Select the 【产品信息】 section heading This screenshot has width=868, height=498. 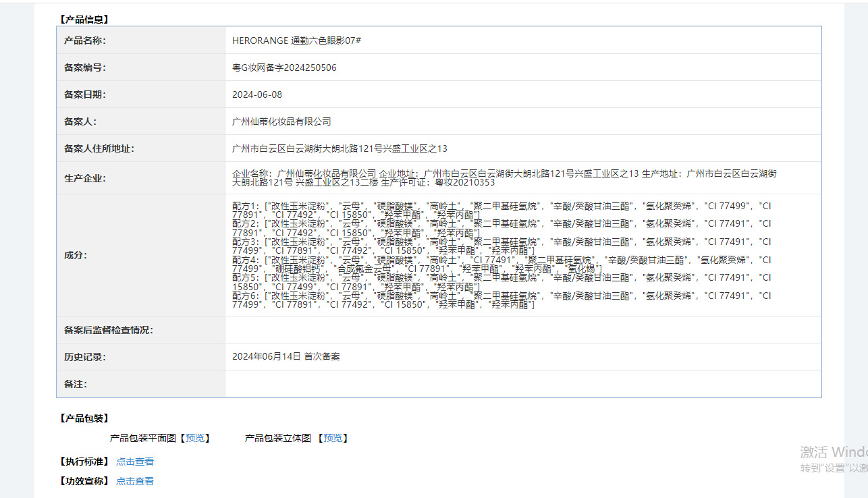coord(84,20)
